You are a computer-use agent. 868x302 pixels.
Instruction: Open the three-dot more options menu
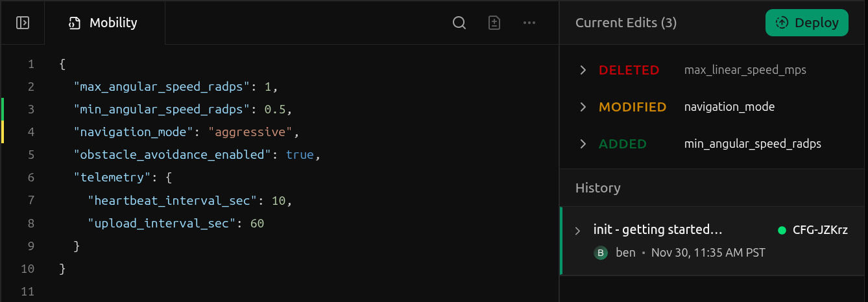(x=529, y=23)
